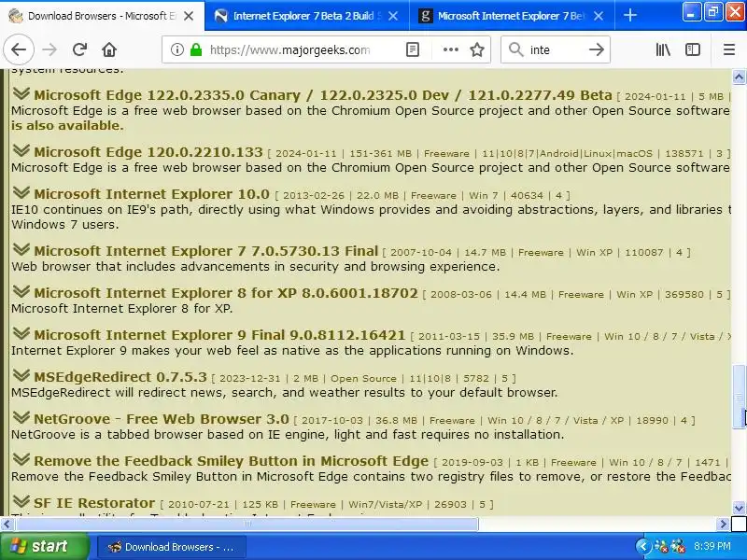Click the forward navigation arrow

coord(49,49)
